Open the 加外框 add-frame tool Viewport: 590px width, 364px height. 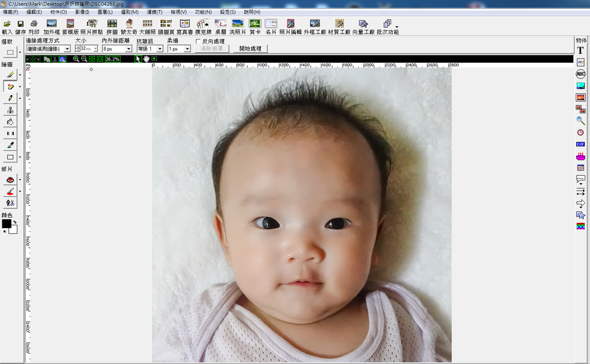(51, 27)
